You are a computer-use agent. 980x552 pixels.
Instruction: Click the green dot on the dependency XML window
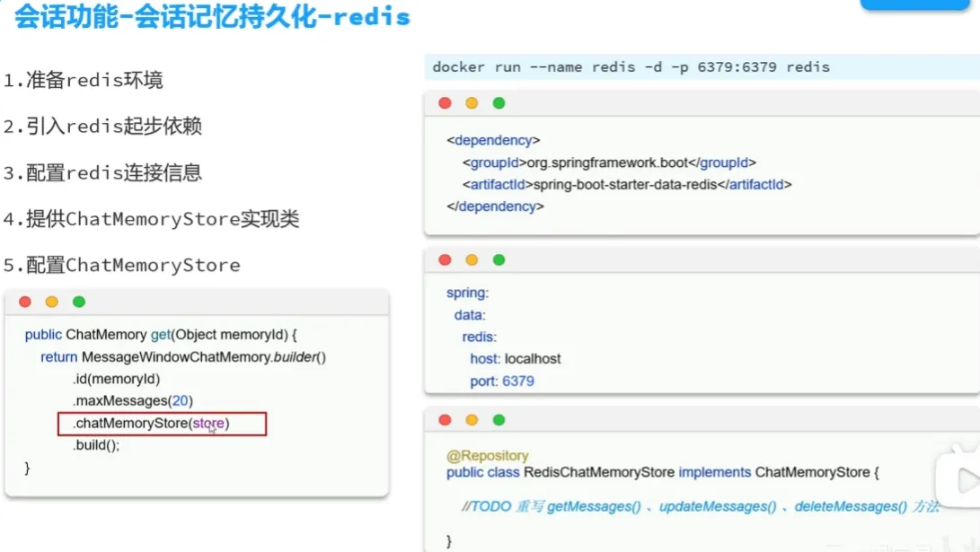click(499, 103)
